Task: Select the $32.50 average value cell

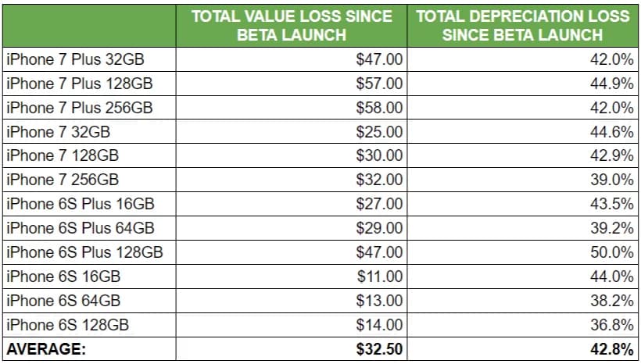Action: click(x=380, y=349)
